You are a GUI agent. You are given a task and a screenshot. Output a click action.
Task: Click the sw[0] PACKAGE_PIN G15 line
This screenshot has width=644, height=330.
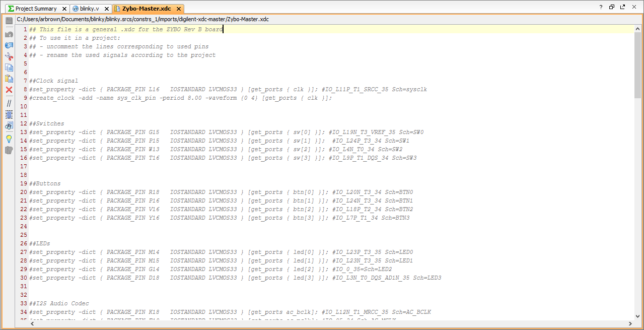(x=227, y=132)
